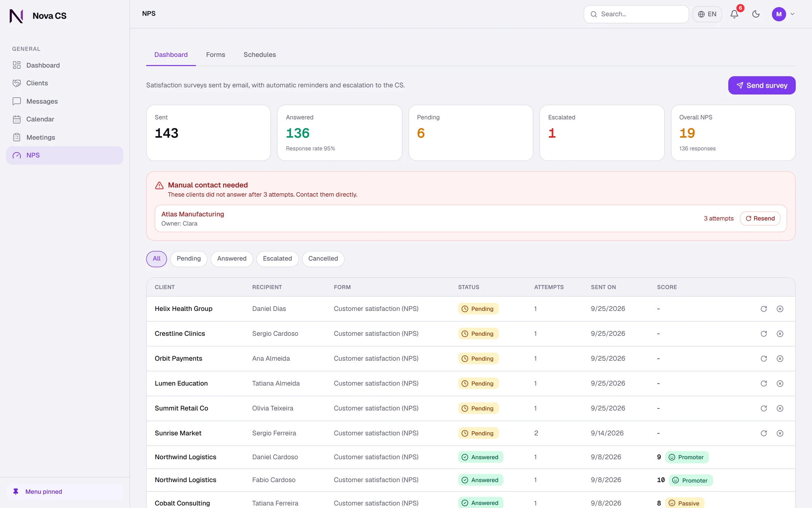
Task: Select the Dashboard tab
Action: [171, 55]
